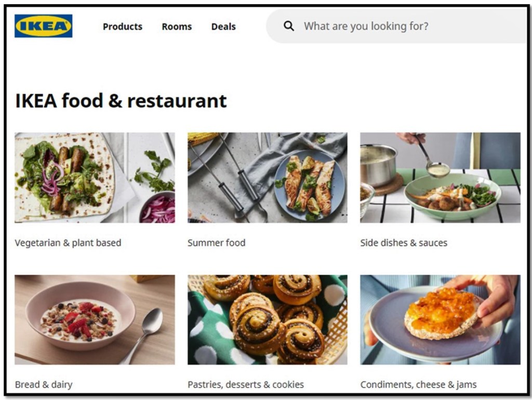This screenshot has width=532, height=400.
Task: Click the search magnifier icon
Action: pos(289,26)
